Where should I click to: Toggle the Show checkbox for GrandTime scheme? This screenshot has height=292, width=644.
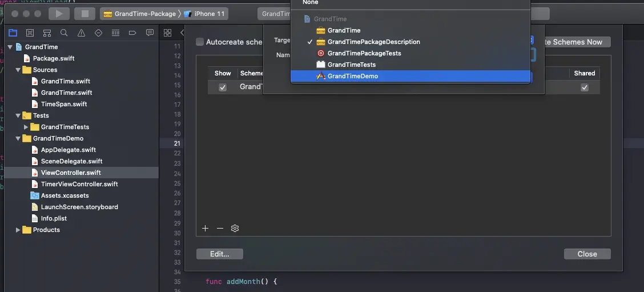[223, 87]
